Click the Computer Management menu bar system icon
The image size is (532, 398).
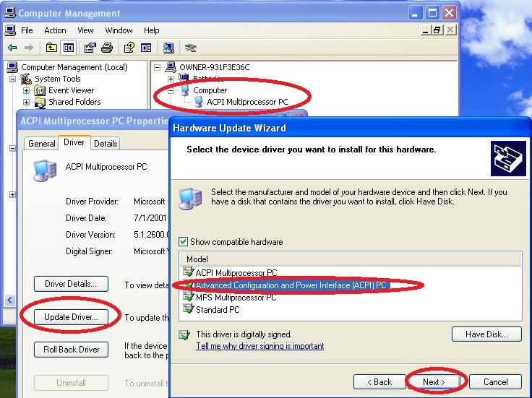click(10, 30)
